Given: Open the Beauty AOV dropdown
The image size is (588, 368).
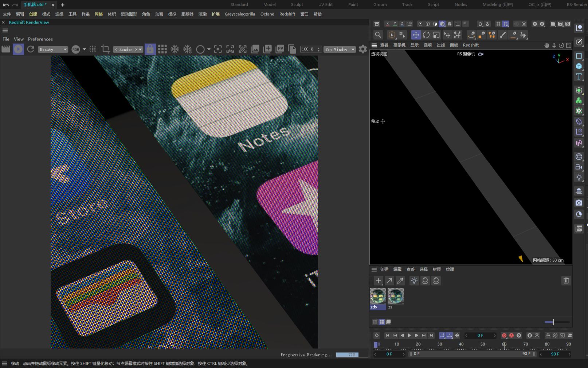Looking at the screenshot, I should tap(53, 50).
